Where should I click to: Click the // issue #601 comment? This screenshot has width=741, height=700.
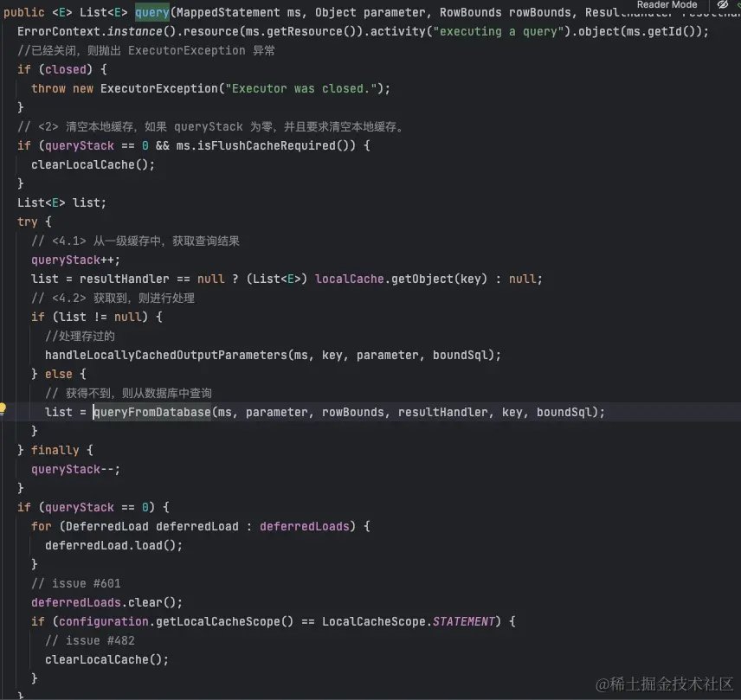pos(75,583)
